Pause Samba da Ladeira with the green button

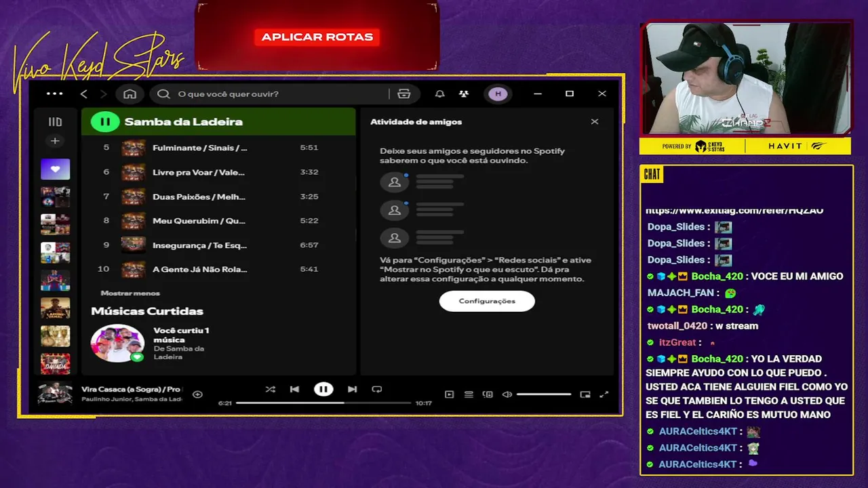tap(105, 122)
